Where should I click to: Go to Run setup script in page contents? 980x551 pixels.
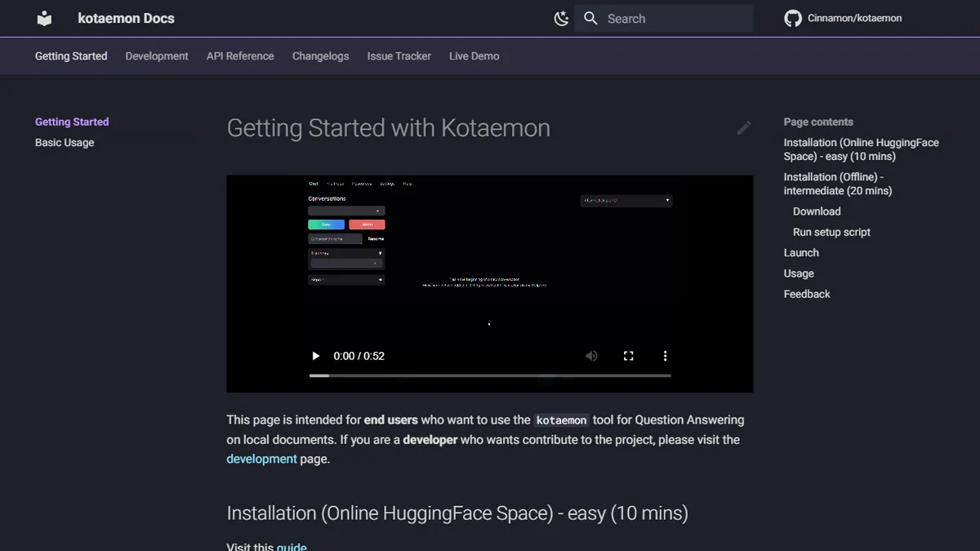[x=831, y=232]
